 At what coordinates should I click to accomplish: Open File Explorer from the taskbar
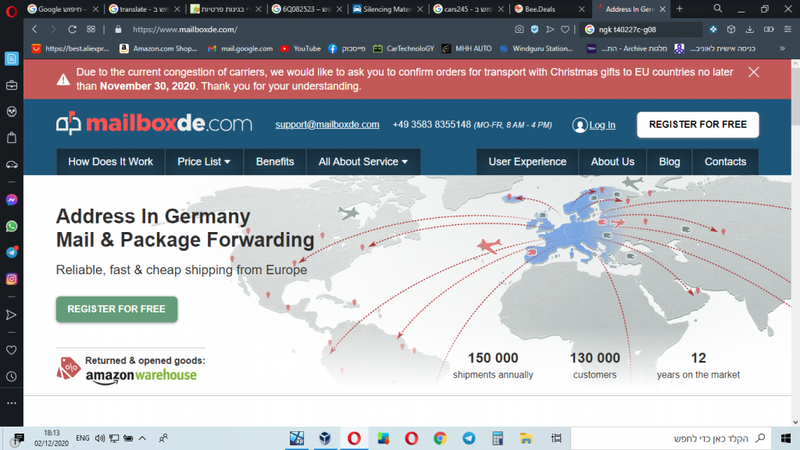526,438
